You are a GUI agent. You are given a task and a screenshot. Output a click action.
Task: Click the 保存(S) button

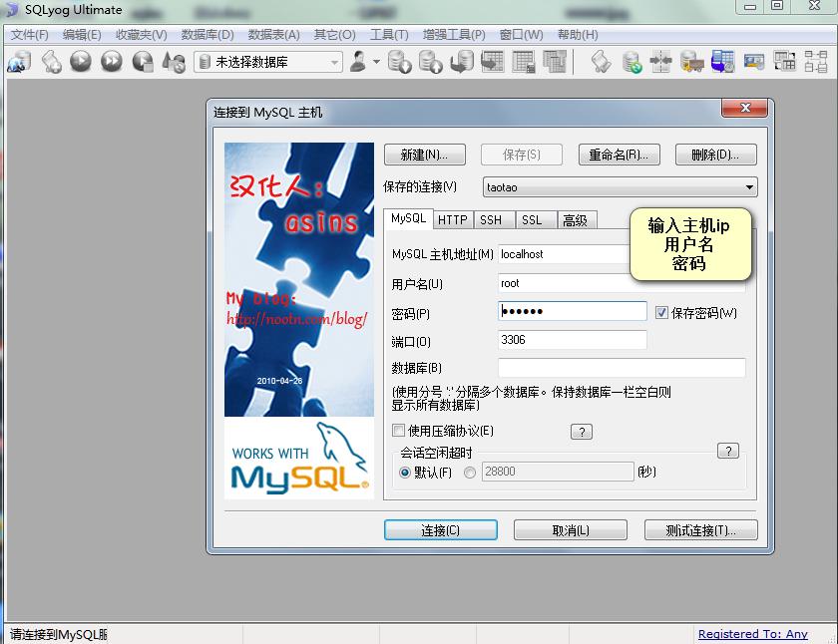pyautogui.click(x=522, y=155)
